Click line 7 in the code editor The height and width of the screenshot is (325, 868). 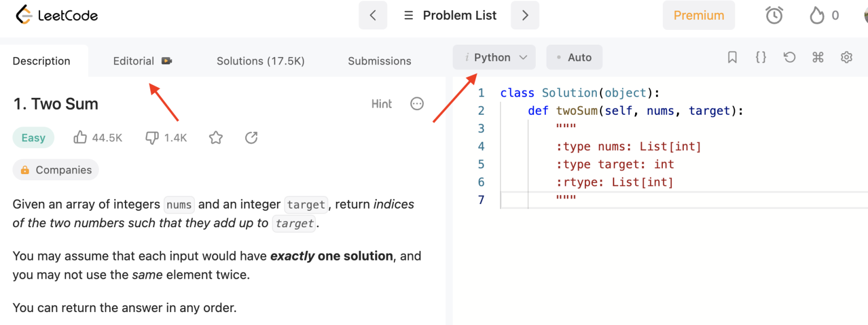coord(622,200)
